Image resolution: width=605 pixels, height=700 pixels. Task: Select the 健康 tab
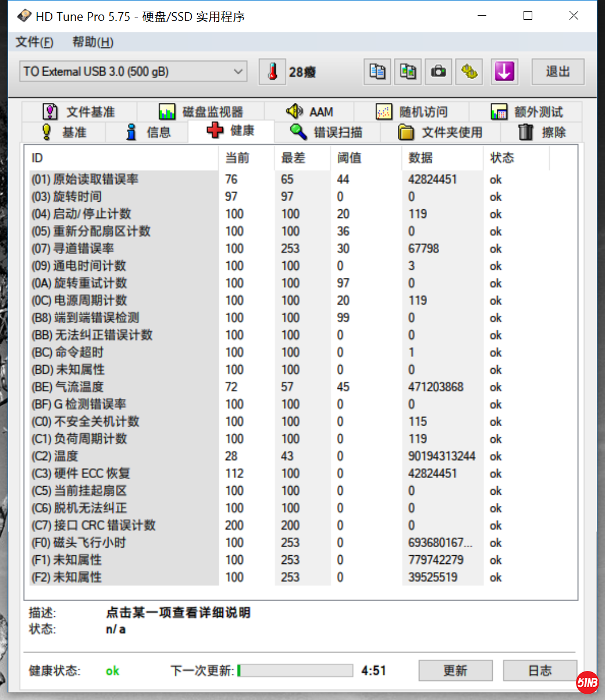231,131
